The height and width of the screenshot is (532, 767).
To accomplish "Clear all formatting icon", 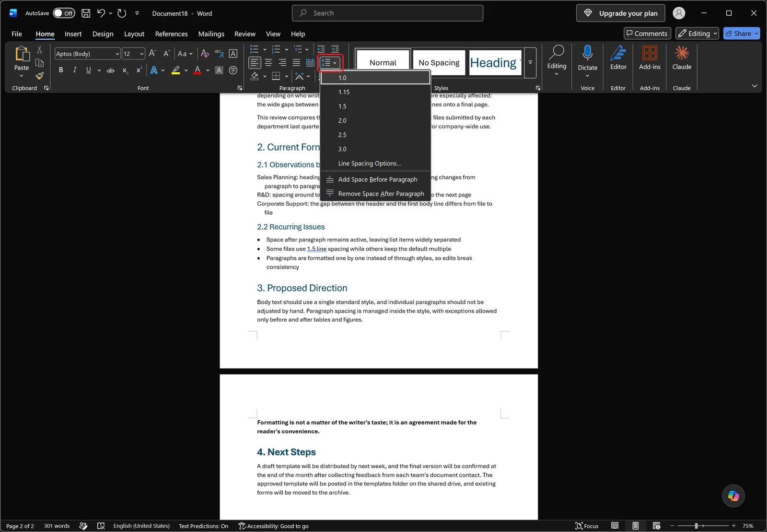I will point(205,54).
